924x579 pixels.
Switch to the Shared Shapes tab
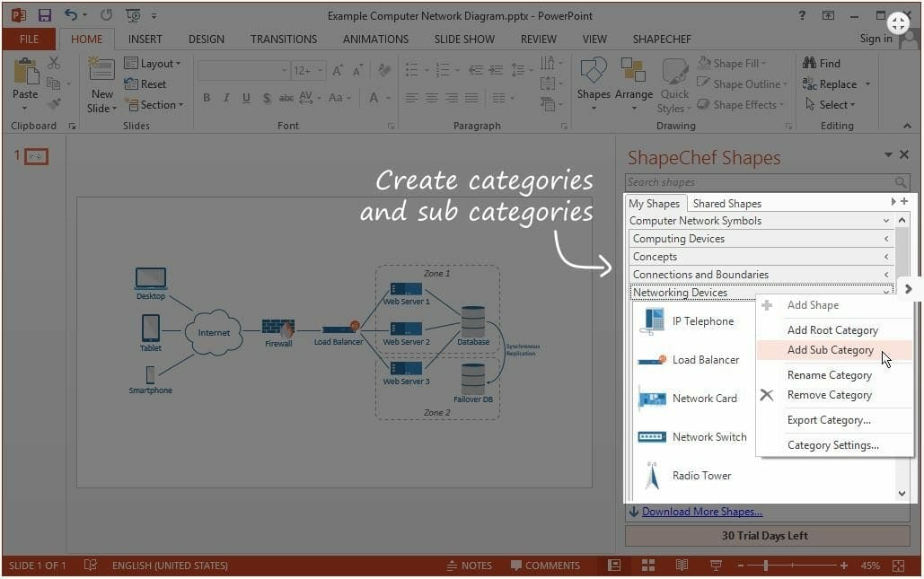[x=726, y=204]
